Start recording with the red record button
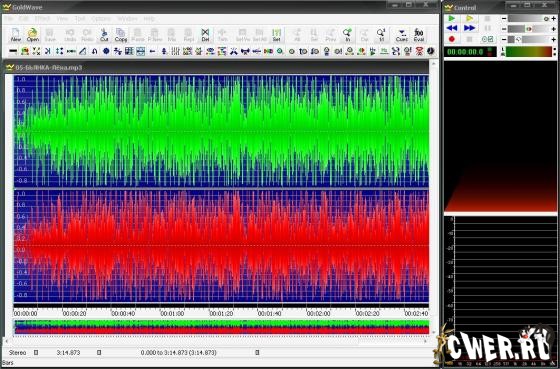This screenshot has width=560, height=369. click(x=452, y=39)
